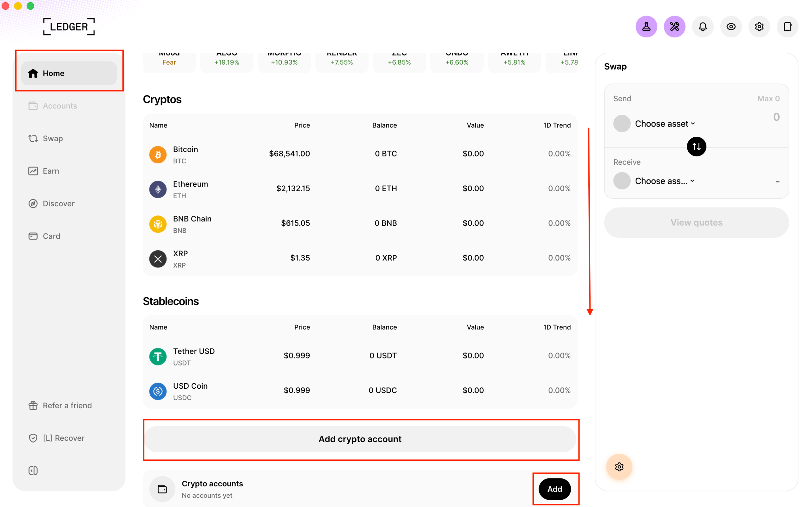Click the Ethereum name text
Viewport: 812px width, 507px height.
190,184
